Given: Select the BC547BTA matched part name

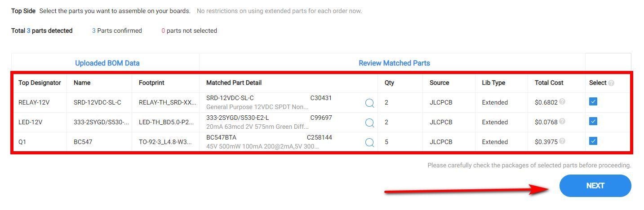Looking at the screenshot, I should click(221, 137).
